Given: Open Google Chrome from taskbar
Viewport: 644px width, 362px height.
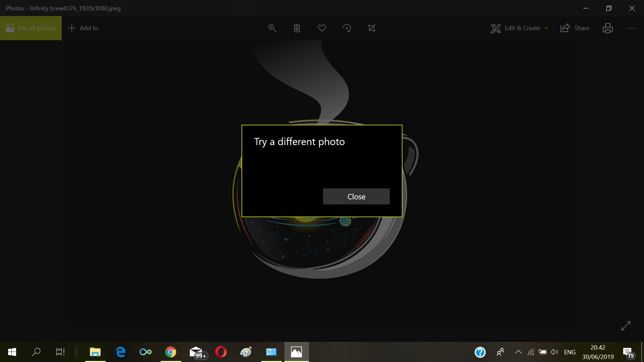Looking at the screenshot, I should (171, 352).
